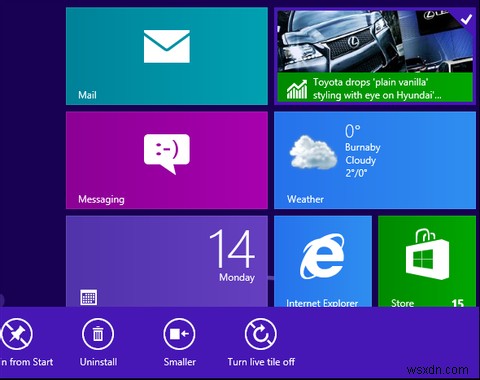Click the 0° temperature in Weather tile

(353, 131)
